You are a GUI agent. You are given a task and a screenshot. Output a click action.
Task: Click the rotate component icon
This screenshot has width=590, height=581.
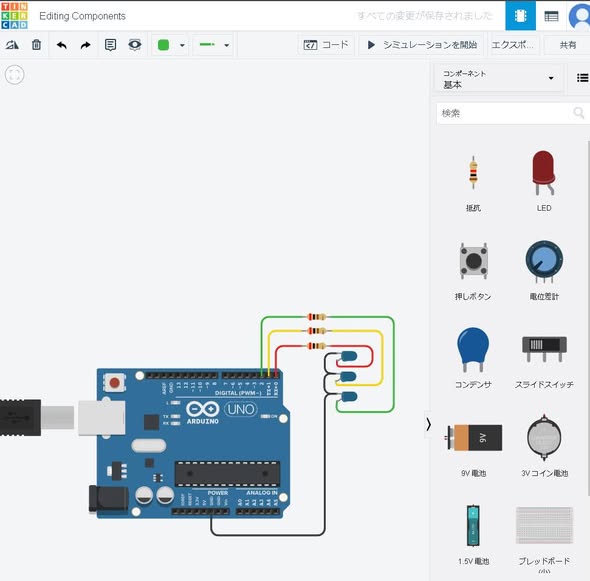click(x=12, y=45)
